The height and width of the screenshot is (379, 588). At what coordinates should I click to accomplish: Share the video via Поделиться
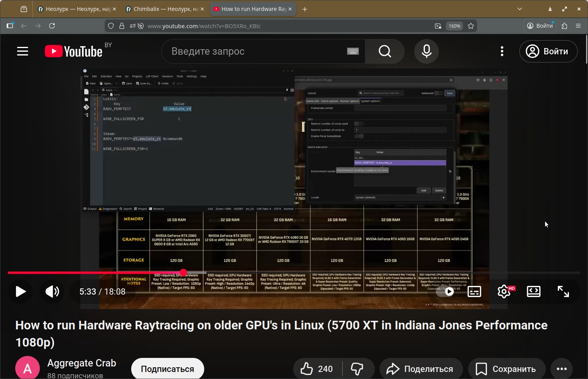421,369
